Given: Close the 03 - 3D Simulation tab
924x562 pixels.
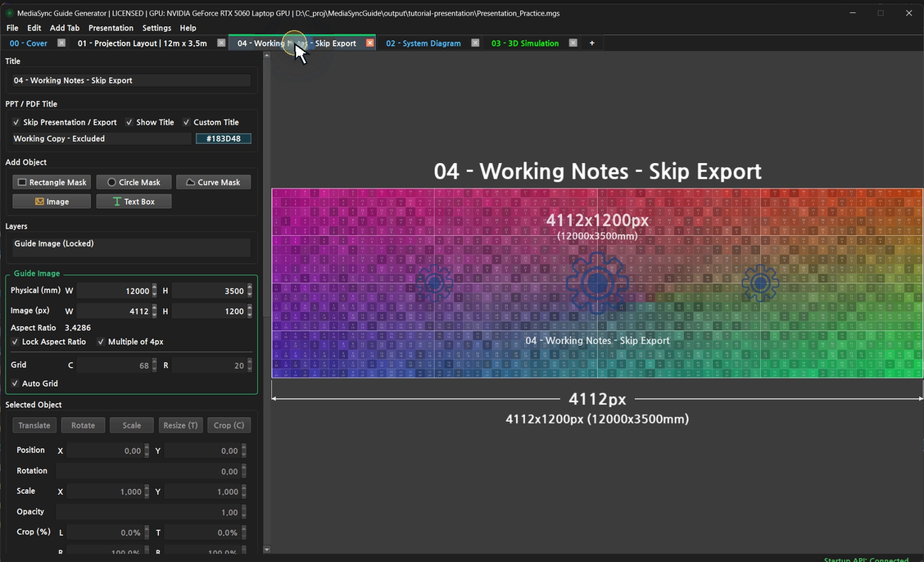Looking at the screenshot, I should click(x=573, y=43).
